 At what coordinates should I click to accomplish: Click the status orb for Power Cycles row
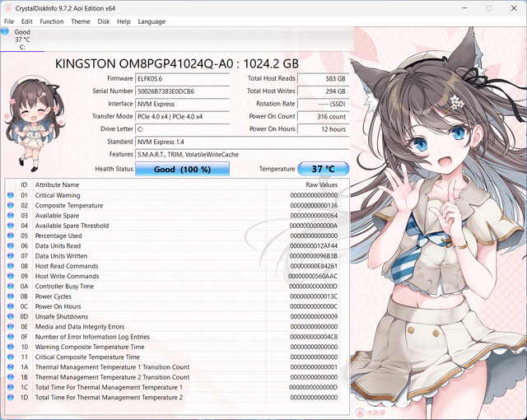pos(11,296)
